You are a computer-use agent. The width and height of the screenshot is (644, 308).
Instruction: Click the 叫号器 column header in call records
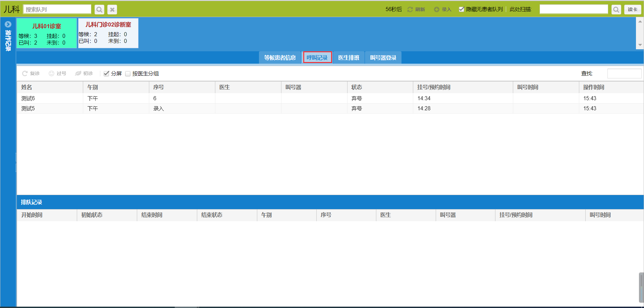pos(314,87)
